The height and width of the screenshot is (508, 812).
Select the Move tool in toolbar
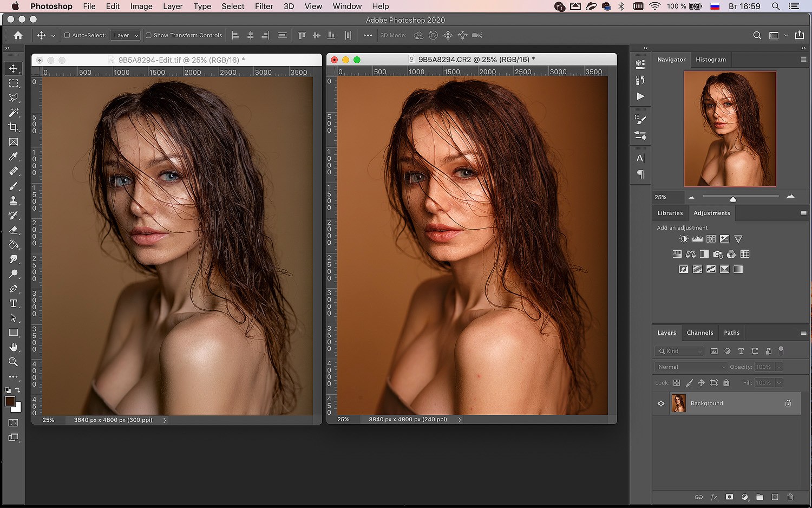pyautogui.click(x=14, y=68)
